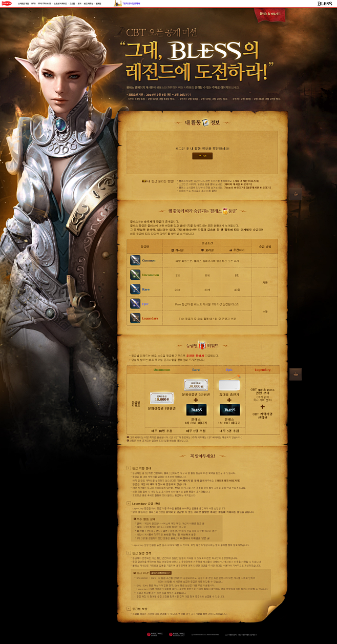Click the NEOWIZ BLESS STUDIO logo in the footer
The height and width of the screenshot is (644, 337).
click(x=178, y=634)
